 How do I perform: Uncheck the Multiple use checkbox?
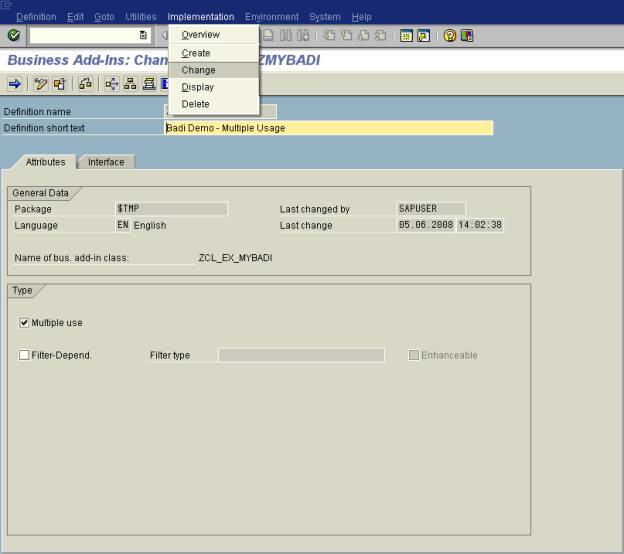point(24,322)
